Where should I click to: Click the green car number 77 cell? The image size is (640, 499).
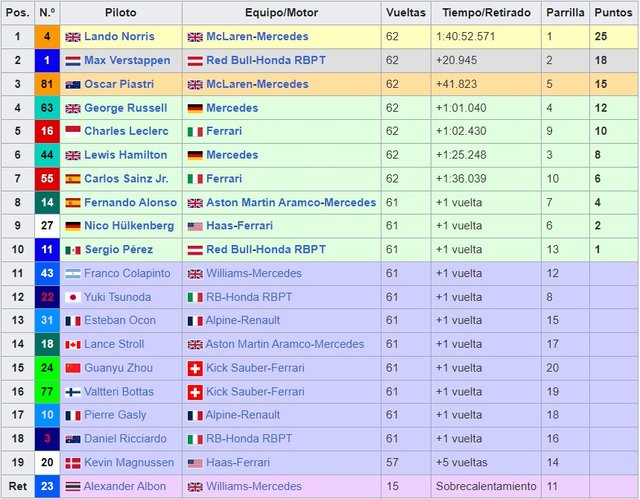pyautogui.click(x=47, y=392)
